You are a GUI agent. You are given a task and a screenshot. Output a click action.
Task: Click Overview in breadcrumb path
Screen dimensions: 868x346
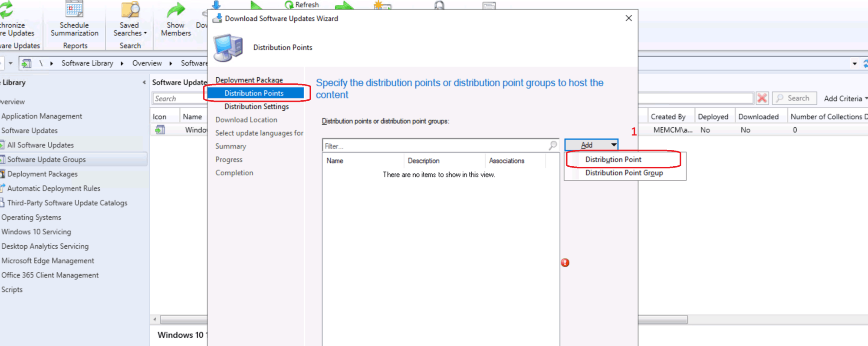pos(147,63)
